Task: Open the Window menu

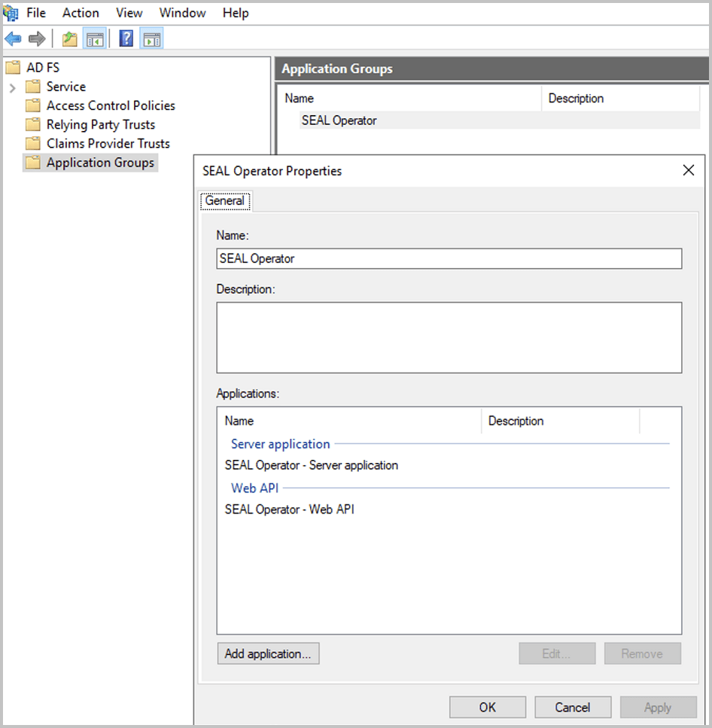Action: pyautogui.click(x=182, y=12)
